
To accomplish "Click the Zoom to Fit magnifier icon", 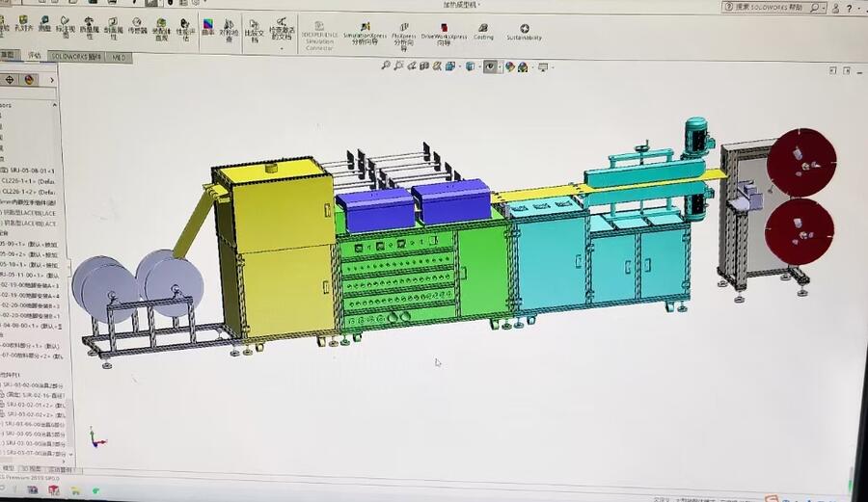I will 386,66.
